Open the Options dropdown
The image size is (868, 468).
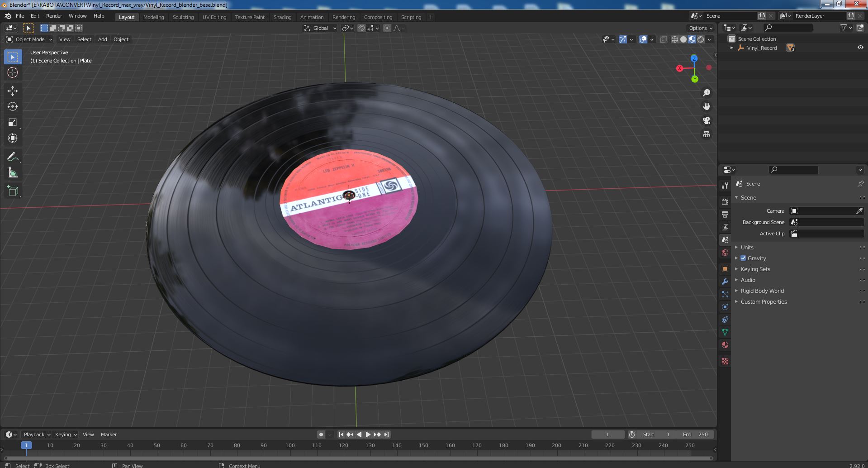pos(701,28)
